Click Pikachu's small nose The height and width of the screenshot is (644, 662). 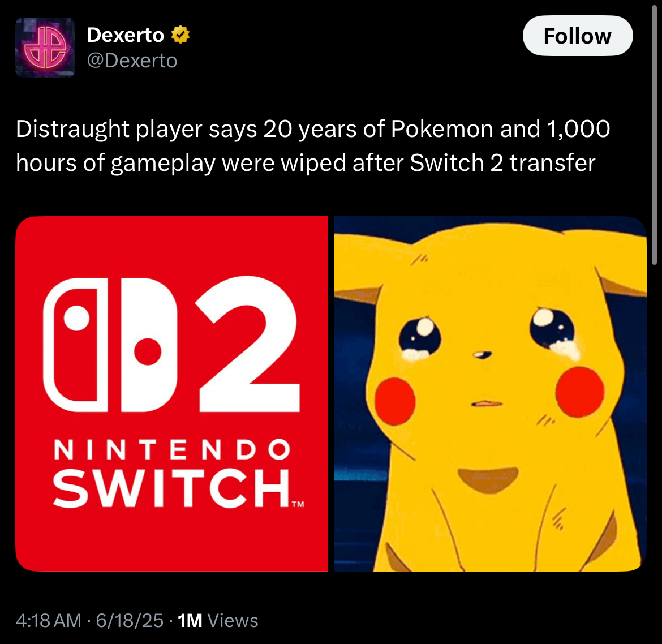point(482,355)
